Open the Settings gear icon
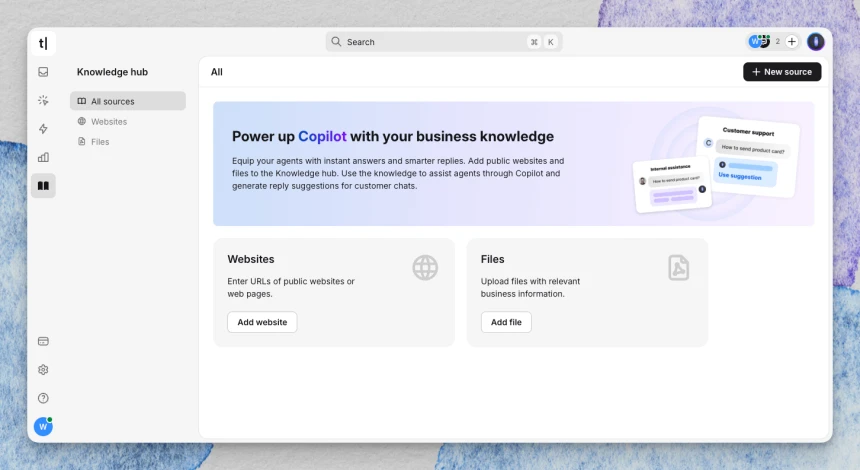 (43, 370)
